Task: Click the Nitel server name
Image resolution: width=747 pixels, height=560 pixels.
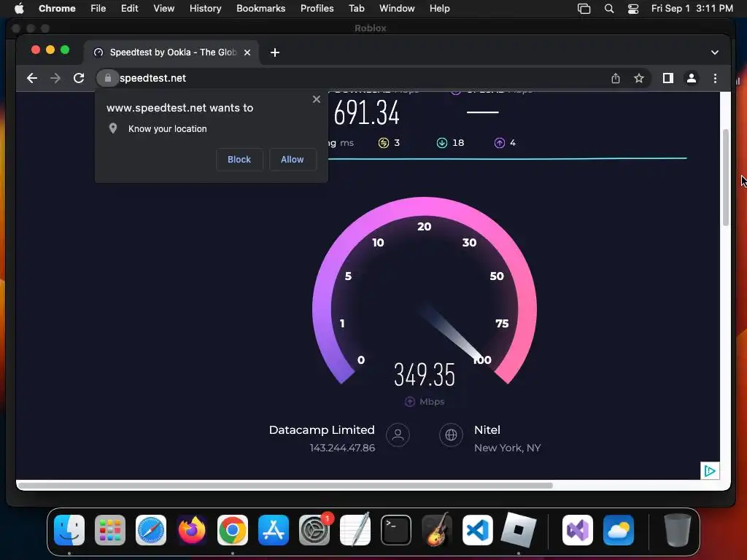Action: 487,430
